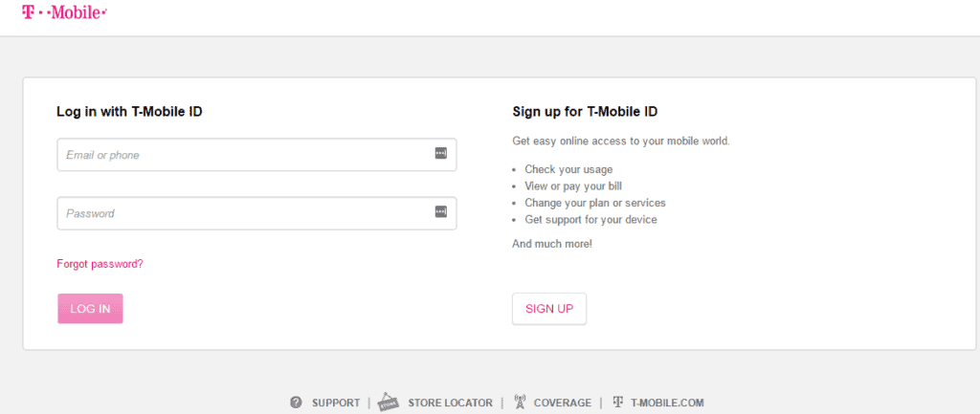The width and height of the screenshot is (980, 414).
Task: Open the COVERAGE footer link
Action: [x=563, y=403]
